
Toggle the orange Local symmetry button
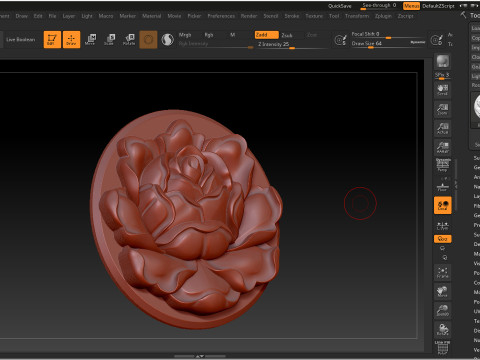[443, 205]
